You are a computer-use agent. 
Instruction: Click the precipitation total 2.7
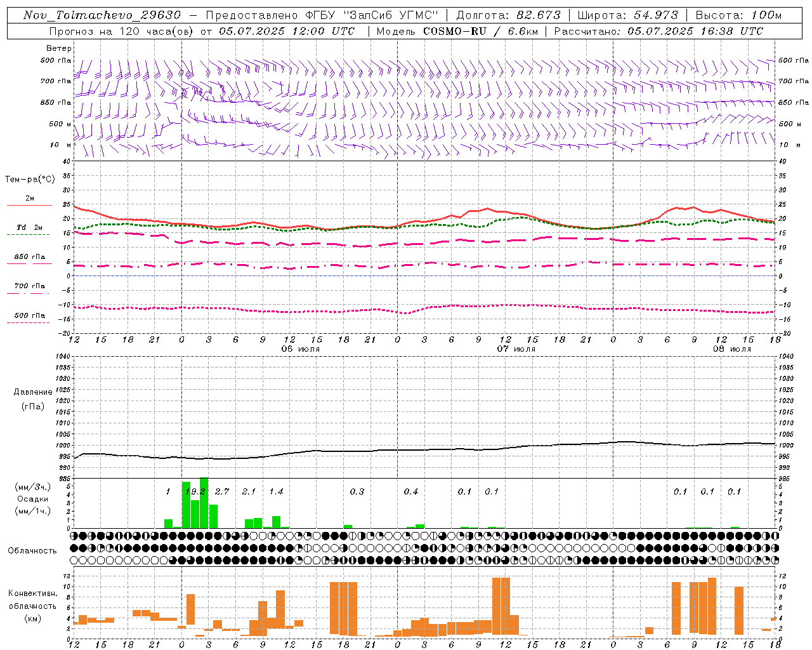221,492
